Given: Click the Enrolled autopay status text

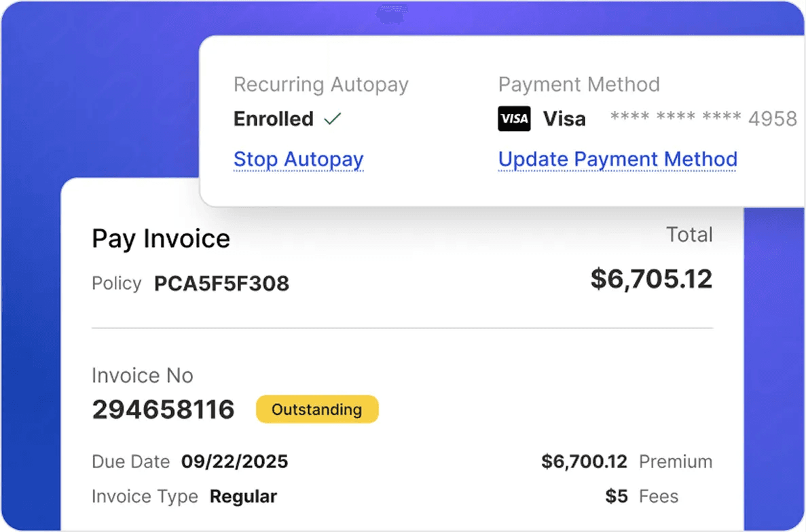Looking at the screenshot, I should (273, 119).
